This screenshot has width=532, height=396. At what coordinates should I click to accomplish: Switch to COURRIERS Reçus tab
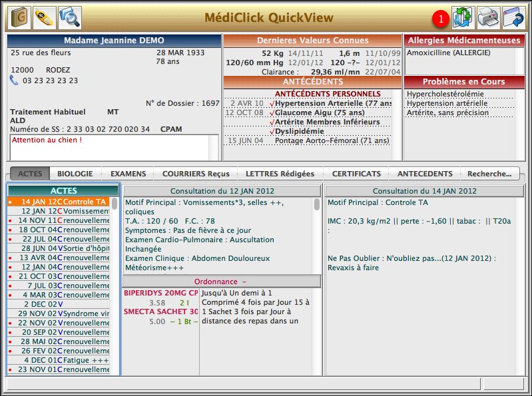pos(196,174)
